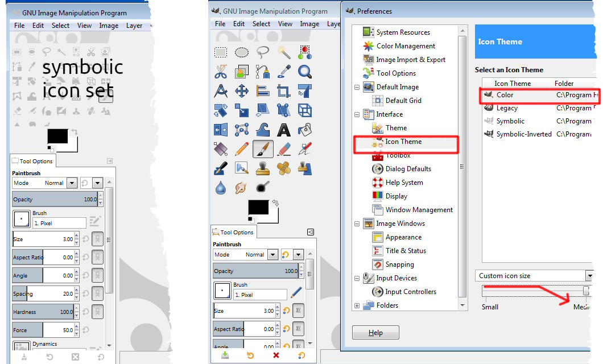Activate the Blur/Sharpen droplet tool
This screenshot has width=603, height=364.
tap(221, 188)
